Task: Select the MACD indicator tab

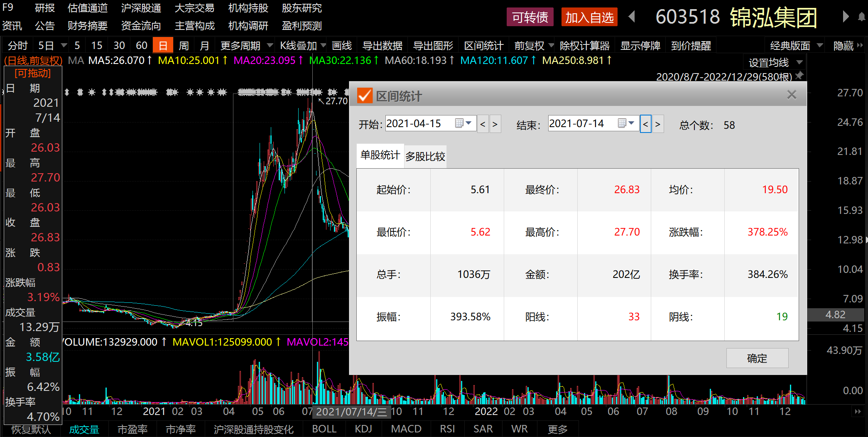Action: [x=406, y=429]
